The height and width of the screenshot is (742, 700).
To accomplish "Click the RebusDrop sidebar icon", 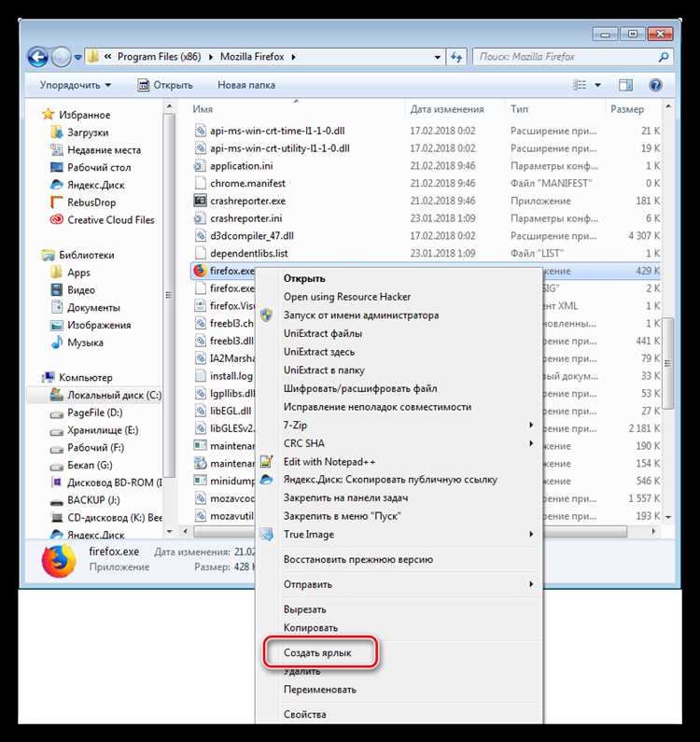I will point(57,203).
